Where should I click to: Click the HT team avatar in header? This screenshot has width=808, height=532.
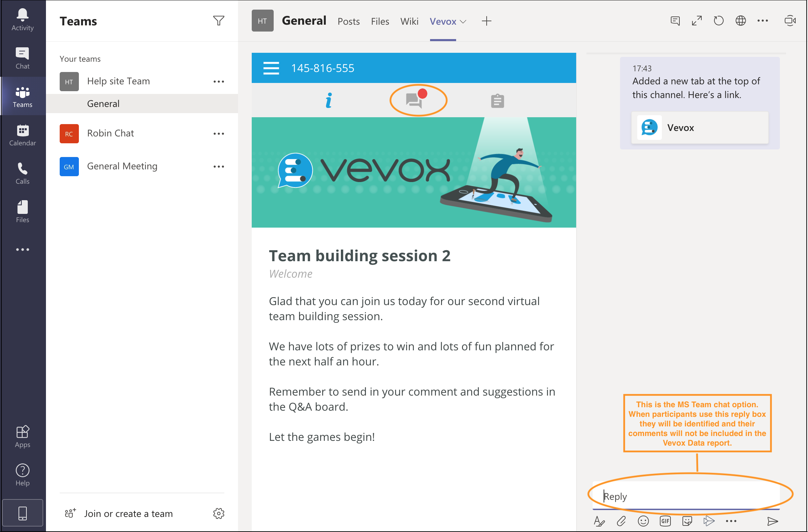262,21
